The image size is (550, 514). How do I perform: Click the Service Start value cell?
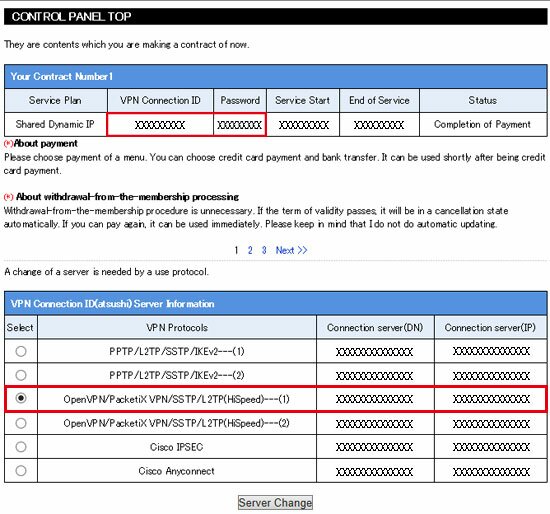[x=303, y=125]
